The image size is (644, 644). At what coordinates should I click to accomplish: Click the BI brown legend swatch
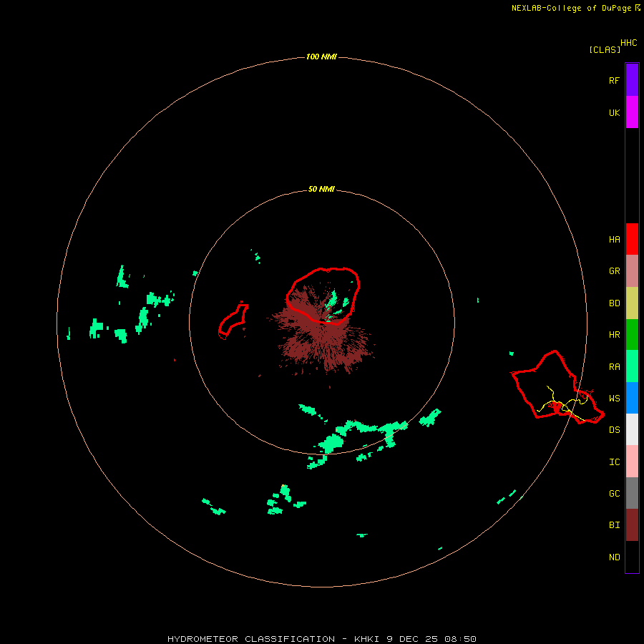pos(632,525)
